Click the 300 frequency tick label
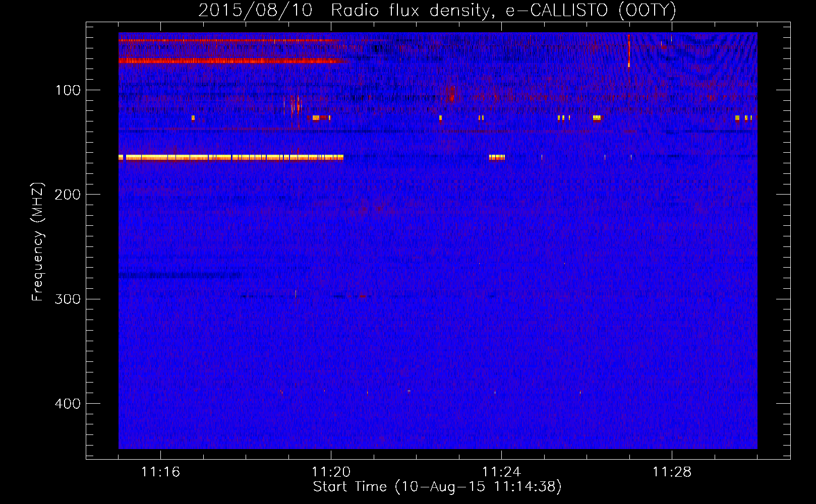816x504 pixels. pos(68,299)
